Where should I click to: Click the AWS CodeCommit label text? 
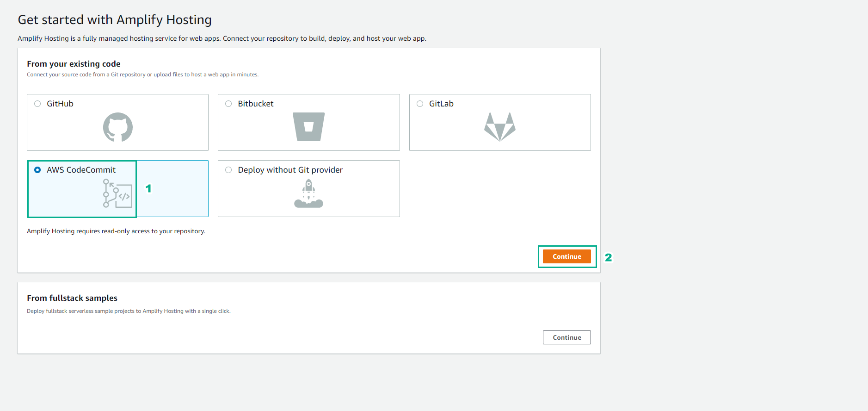point(81,170)
